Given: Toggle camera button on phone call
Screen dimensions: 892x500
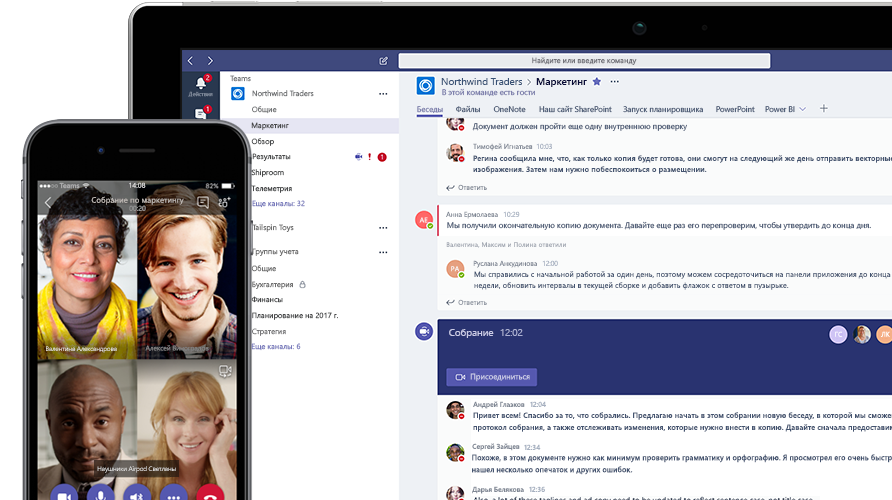Looking at the screenshot, I should 64,494.
